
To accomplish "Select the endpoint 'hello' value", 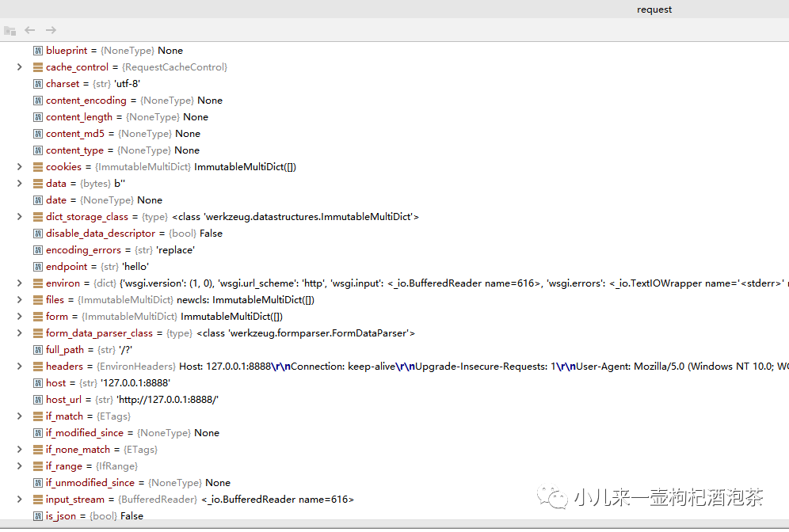I will pyautogui.click(x=135, y=266).
